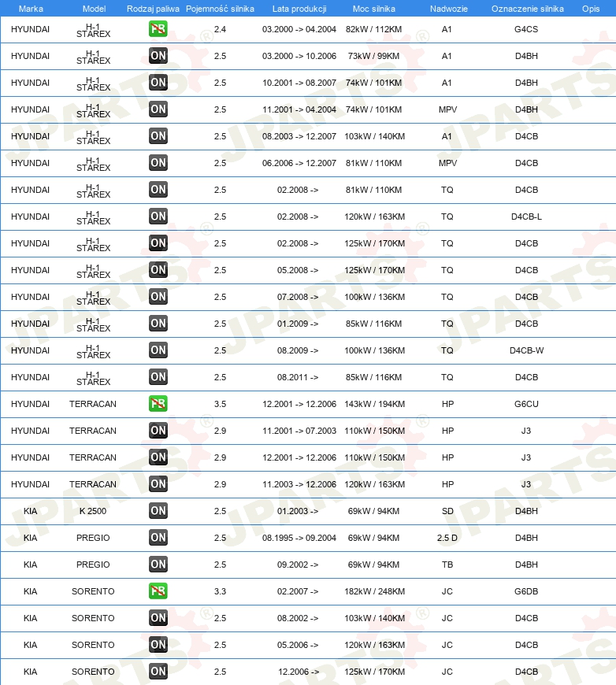
Task: Click the 02.2007 -> production date cell
Action: click(x=298, y=591)
